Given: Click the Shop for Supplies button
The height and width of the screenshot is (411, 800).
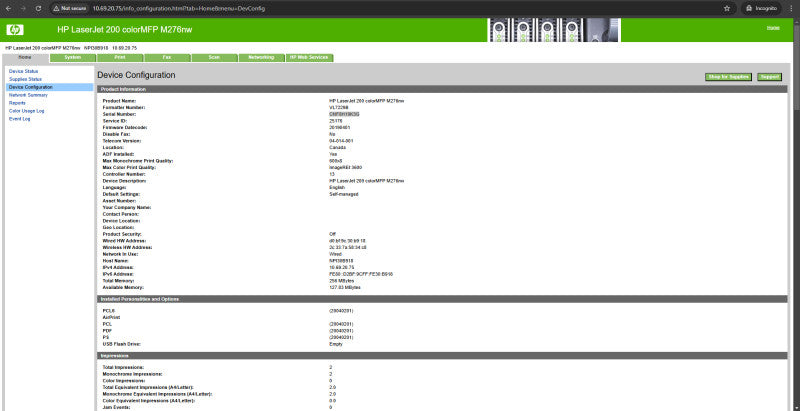Looking at the screenshot, I should click(729, 77).
